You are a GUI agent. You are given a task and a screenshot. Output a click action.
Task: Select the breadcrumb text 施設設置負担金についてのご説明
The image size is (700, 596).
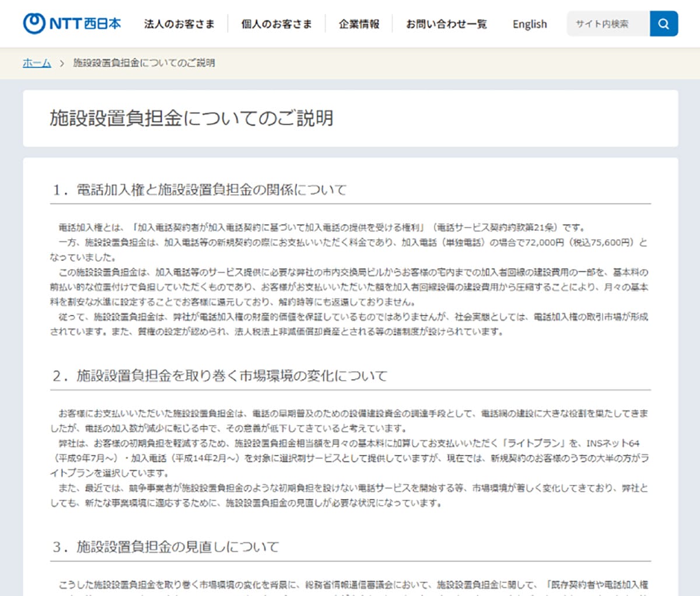(143, 62)
